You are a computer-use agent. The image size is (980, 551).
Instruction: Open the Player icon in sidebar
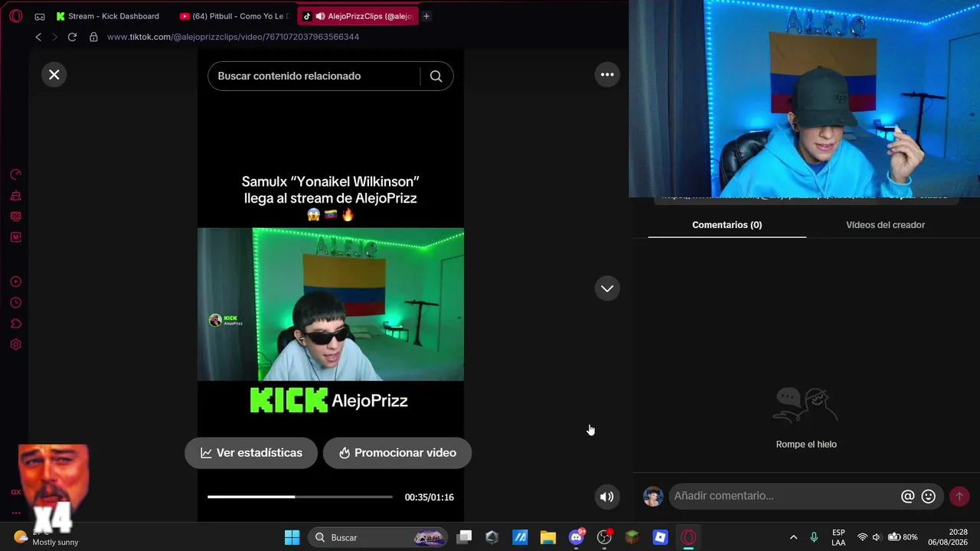coord(15,282)
